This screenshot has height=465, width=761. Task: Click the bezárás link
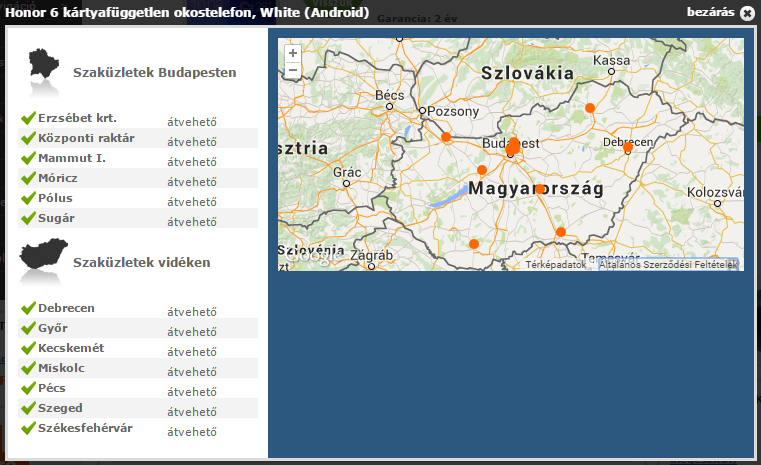point(711,12)
